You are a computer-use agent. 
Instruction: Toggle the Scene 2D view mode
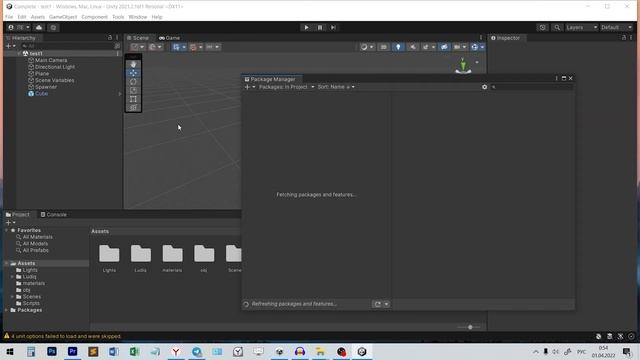click(383, 47)
